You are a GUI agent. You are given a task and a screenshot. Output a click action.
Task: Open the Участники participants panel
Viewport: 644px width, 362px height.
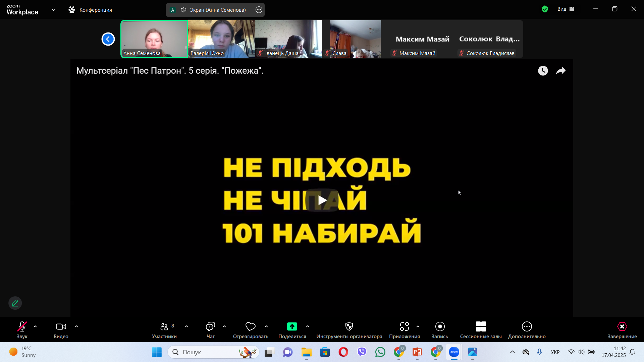(164, 330)
